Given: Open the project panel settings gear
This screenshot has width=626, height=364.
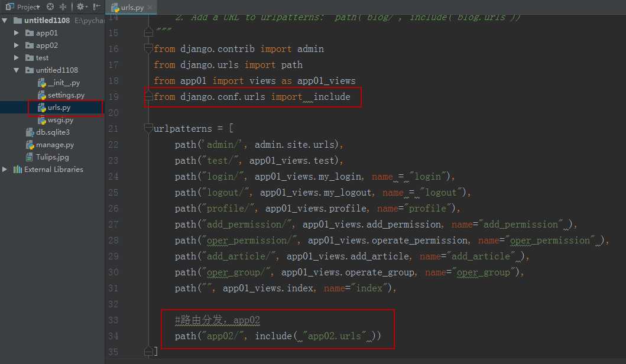Looking at the screenshot, I should [82, 6].
